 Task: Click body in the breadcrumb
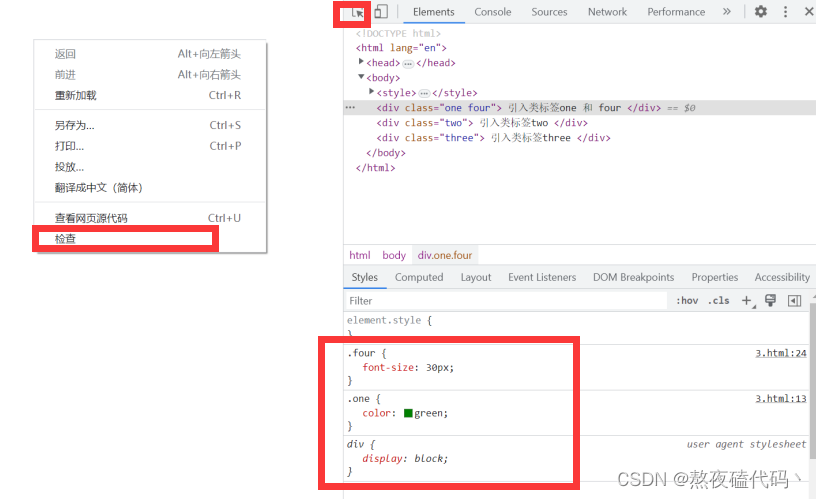point(394,255)
